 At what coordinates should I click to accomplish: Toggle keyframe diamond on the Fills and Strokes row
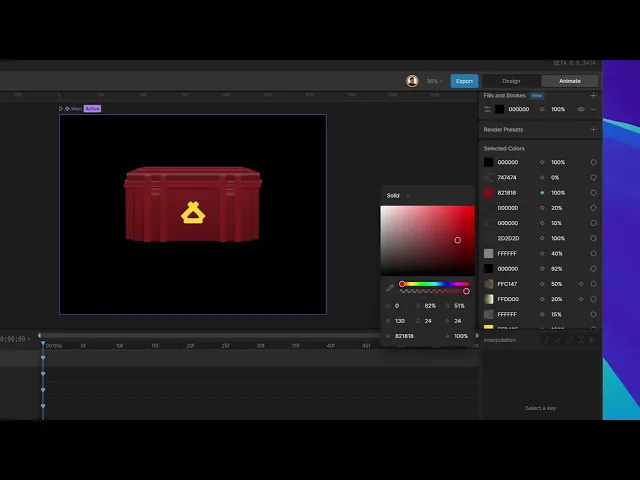tap(542, 109)
